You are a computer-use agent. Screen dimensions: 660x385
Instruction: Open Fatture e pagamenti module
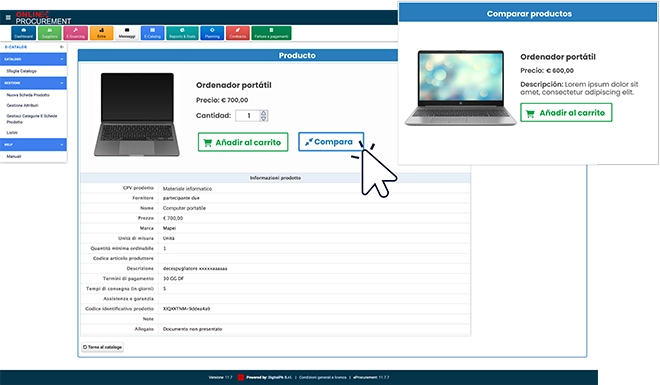coord(271,33)
